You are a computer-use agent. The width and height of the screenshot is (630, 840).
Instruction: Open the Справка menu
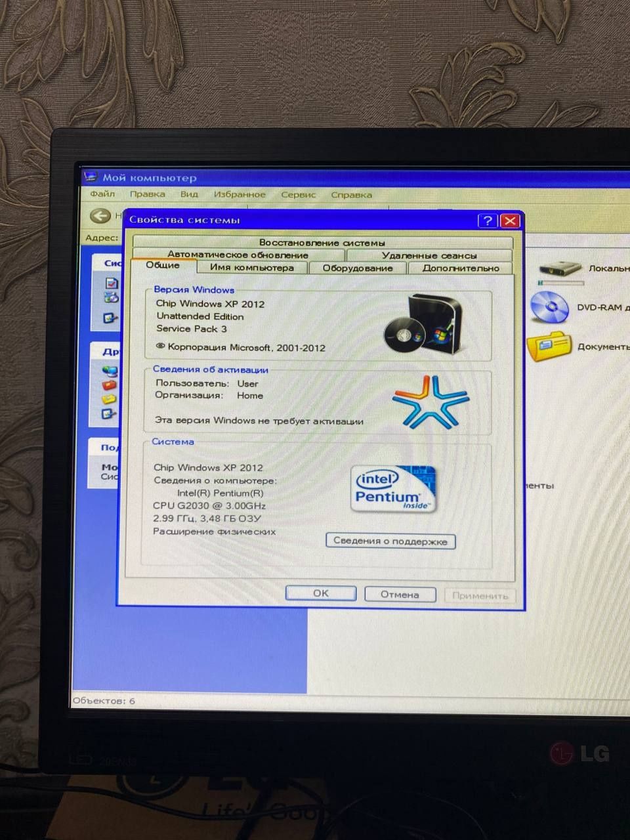point(351,195)
